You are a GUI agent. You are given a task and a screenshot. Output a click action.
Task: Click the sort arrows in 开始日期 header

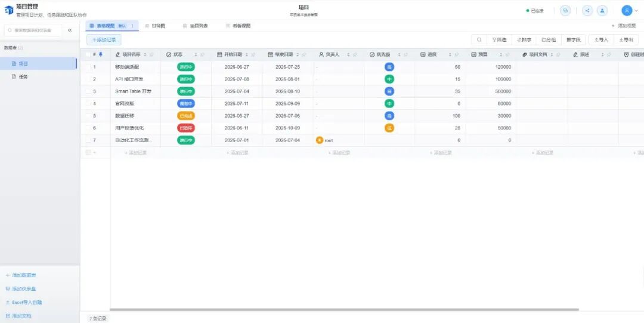[x=246, y=55]
